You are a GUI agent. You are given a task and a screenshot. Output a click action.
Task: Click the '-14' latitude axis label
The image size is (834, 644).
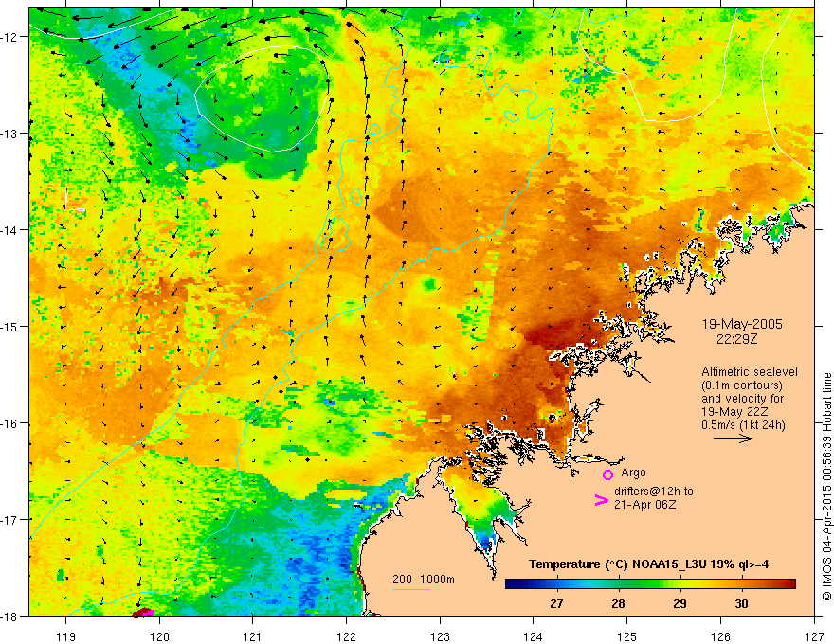coord(10,230)
